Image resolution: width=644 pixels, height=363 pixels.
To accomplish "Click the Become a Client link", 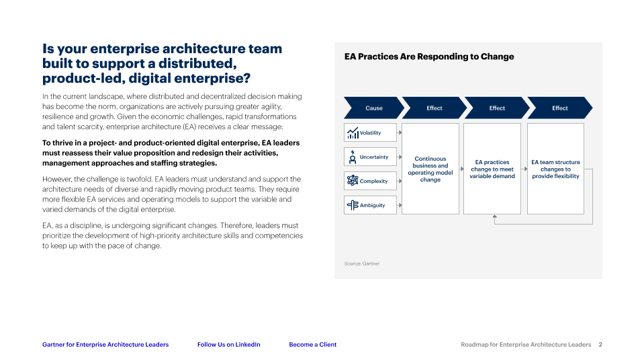I will (312, 344).
